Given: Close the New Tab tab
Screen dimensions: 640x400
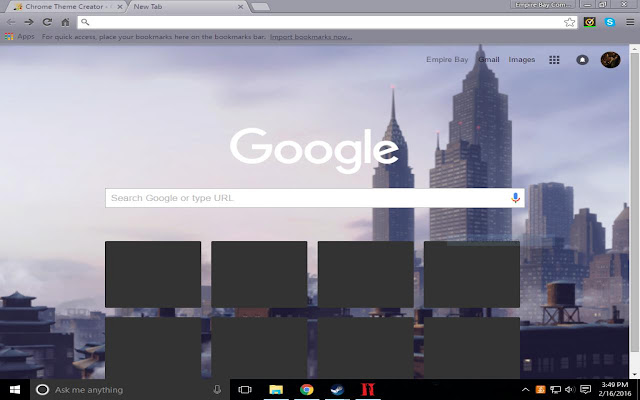Looking at the screenshot, I should (x=240, y=7).
